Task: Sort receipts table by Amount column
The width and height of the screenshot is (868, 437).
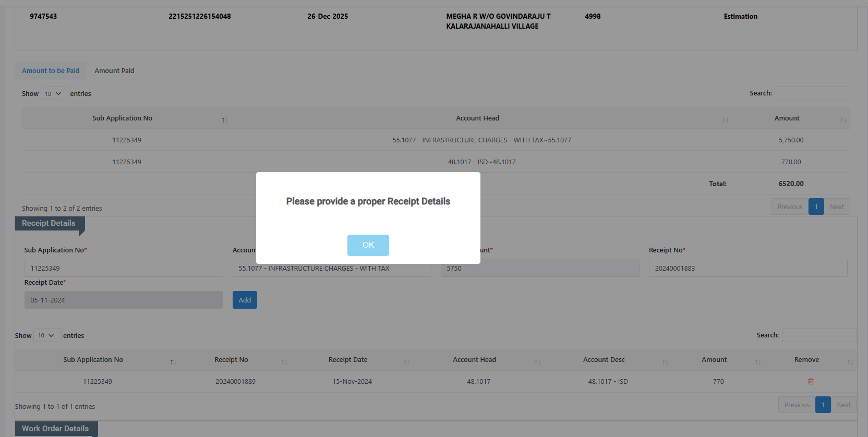Action: coord(717,360)
